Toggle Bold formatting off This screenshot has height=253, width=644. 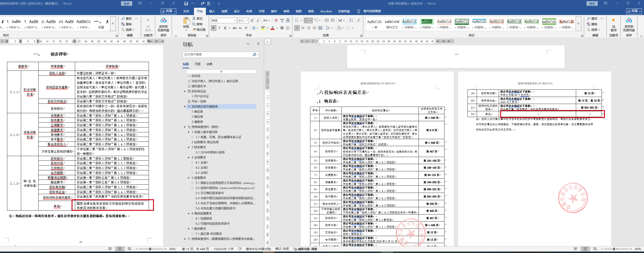click(x=214, y=28)
